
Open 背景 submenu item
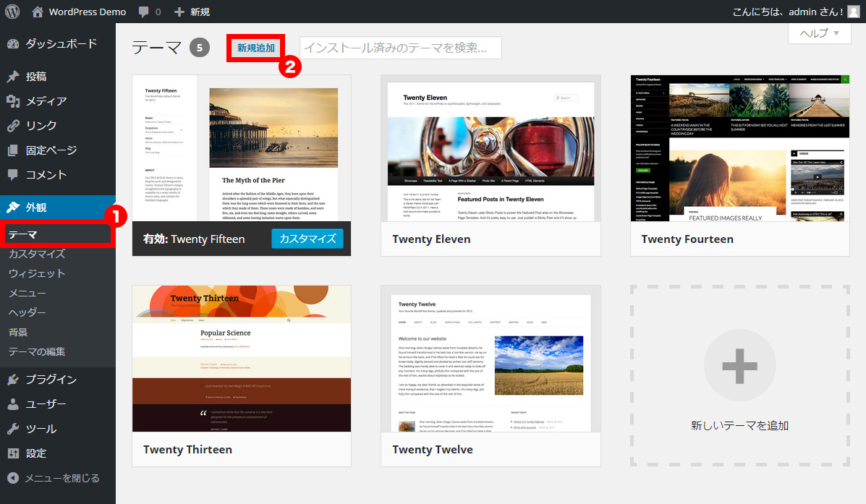click(x=17, y=333)
